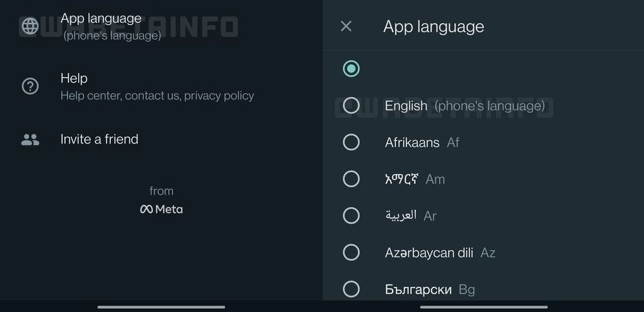Choose the Amharic (Am) radio button
This screenshot has height=312, width=644.
(x=351, y=179)
